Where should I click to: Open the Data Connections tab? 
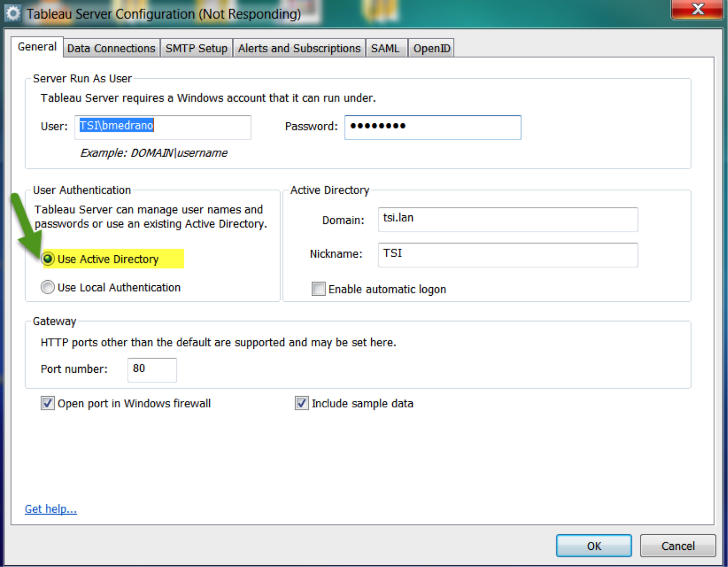(x=111, y=48)
